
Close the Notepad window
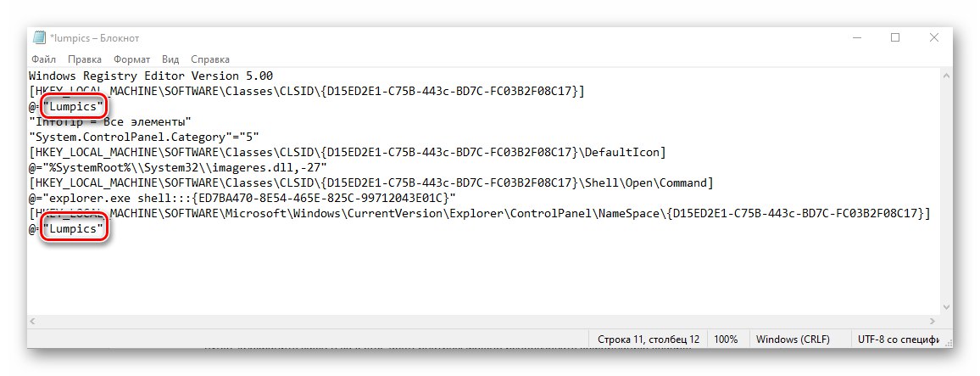[x=933, y=38]
